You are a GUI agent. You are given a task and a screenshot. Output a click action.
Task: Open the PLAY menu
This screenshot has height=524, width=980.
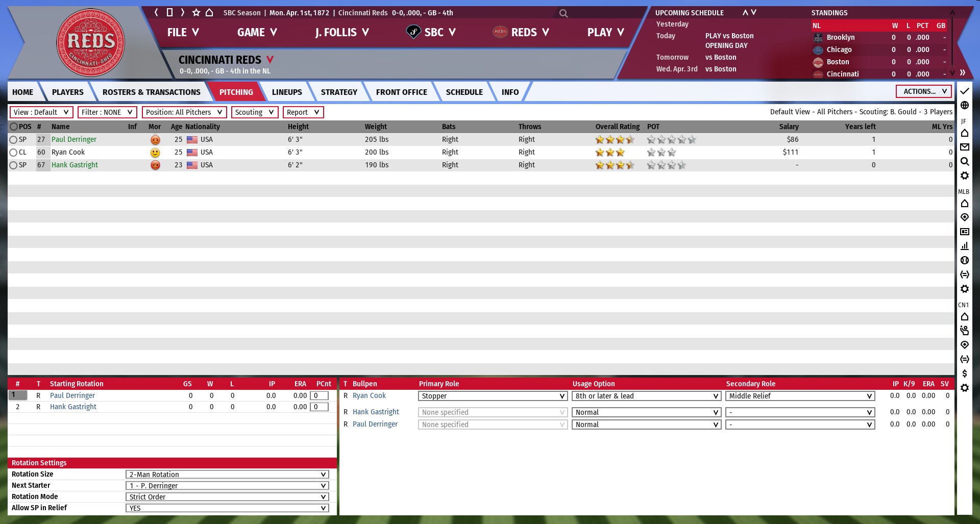tap(605, 33)
